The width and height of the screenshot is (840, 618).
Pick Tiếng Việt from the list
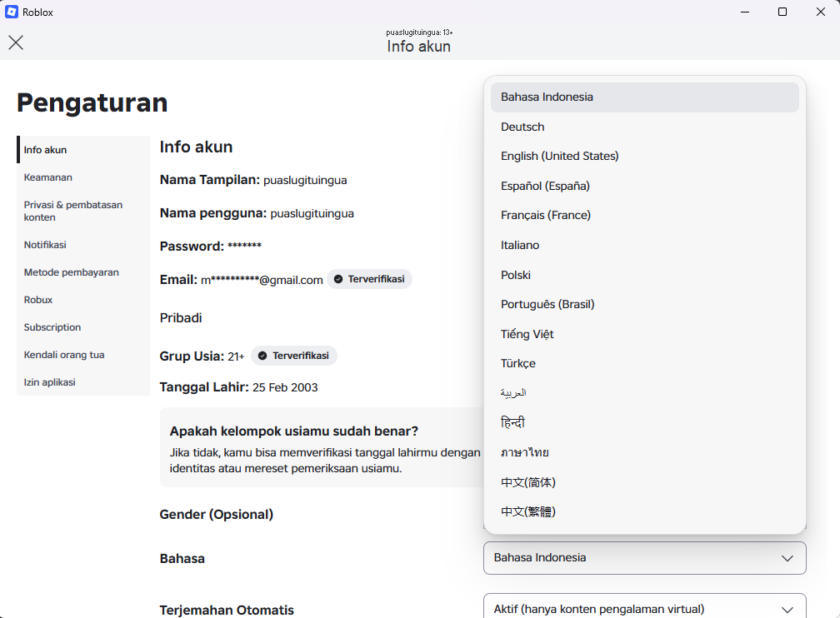point(644,334)
